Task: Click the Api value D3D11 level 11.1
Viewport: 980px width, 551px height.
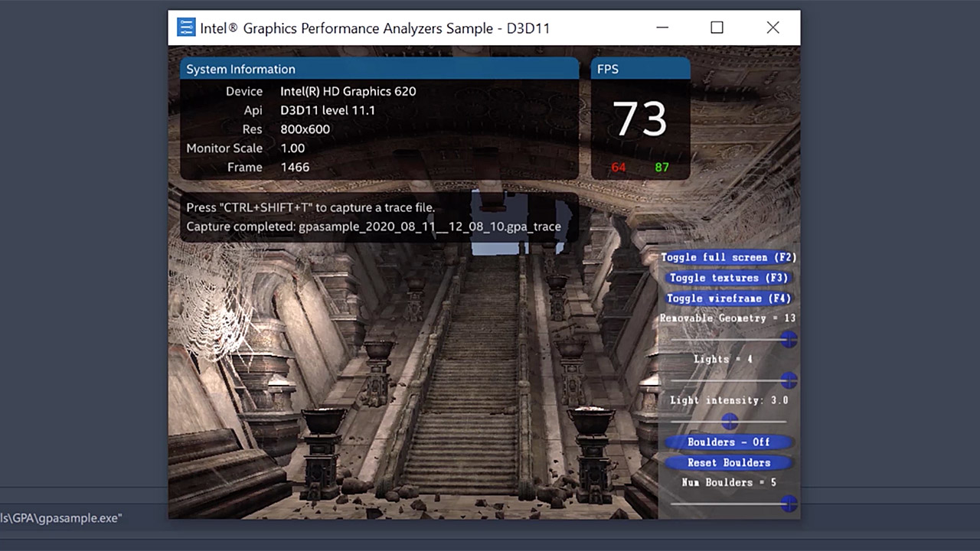Action: (328, 110)
